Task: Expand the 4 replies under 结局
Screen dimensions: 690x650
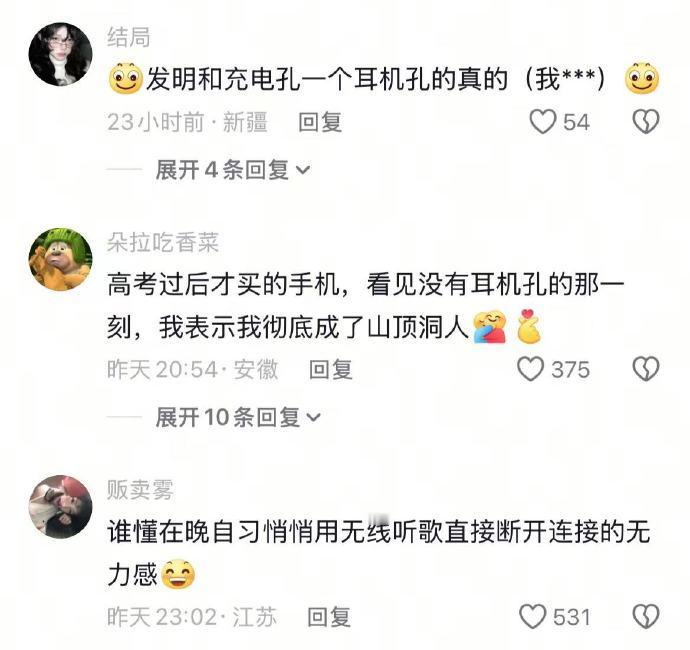Action: [233, 169]
